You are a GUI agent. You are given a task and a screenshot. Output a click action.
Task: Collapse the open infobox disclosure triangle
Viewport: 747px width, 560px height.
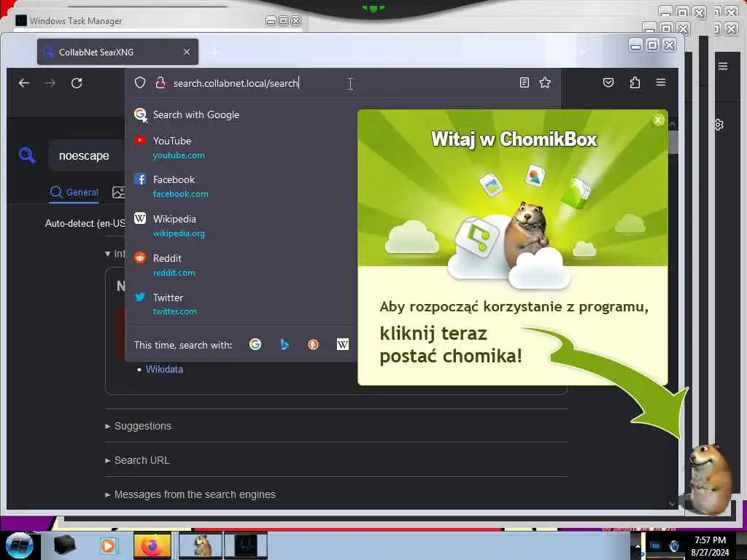click(x=108, y=254)
